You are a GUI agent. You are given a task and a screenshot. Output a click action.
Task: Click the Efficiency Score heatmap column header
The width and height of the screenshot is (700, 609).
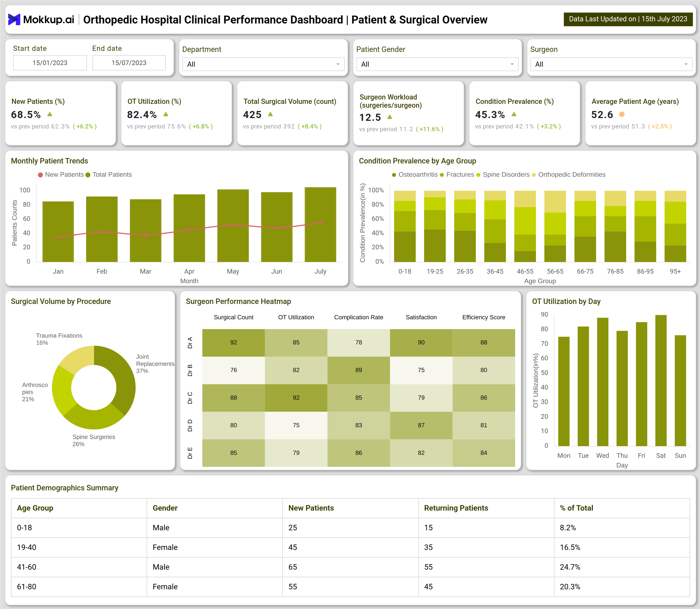(484, 317)
